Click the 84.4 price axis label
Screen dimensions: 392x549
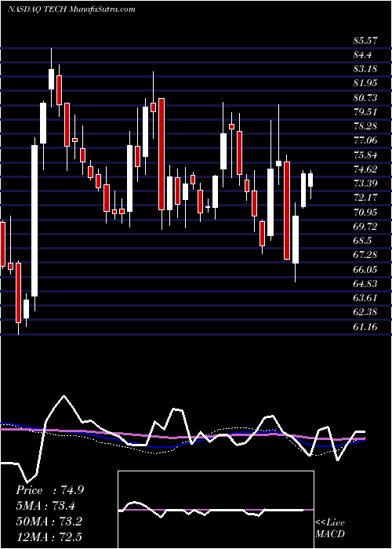coord(363,55)
